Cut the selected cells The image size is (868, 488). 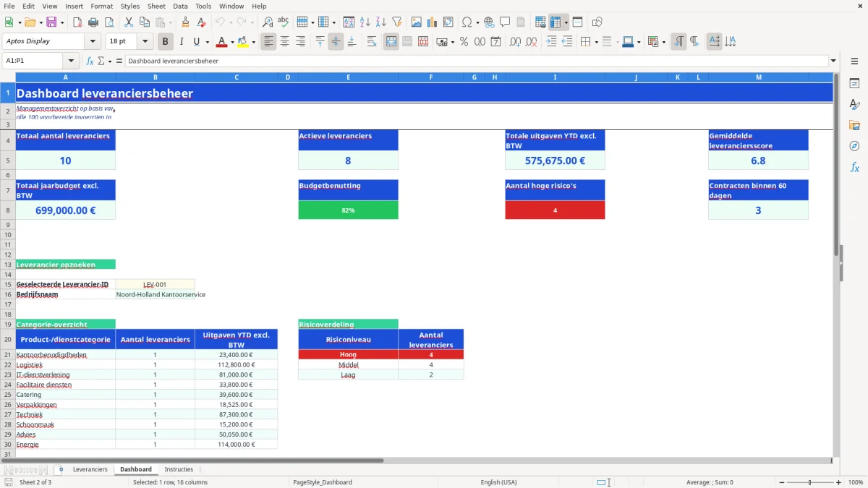pyautogui.click(x=128, y=22)
